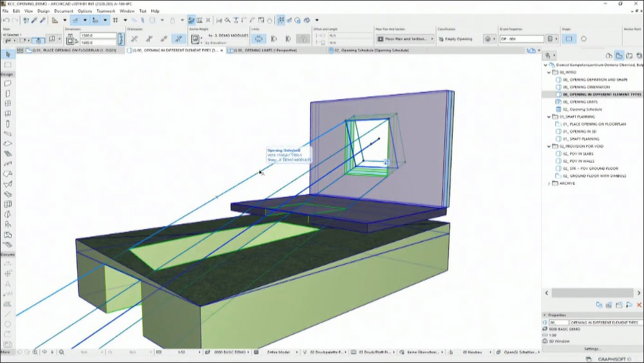Select the Curtain Wall tool in toolbox
The width and height of the screenshot is (644, 363).
tap(8, 204)
